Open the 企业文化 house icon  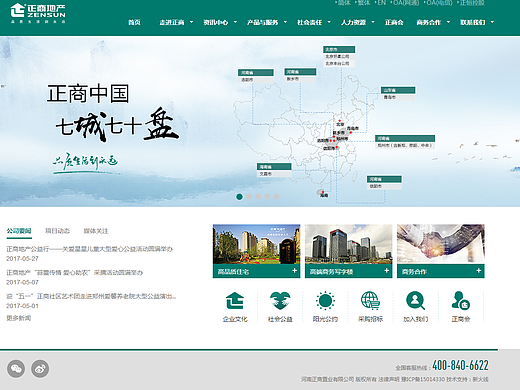235,301
